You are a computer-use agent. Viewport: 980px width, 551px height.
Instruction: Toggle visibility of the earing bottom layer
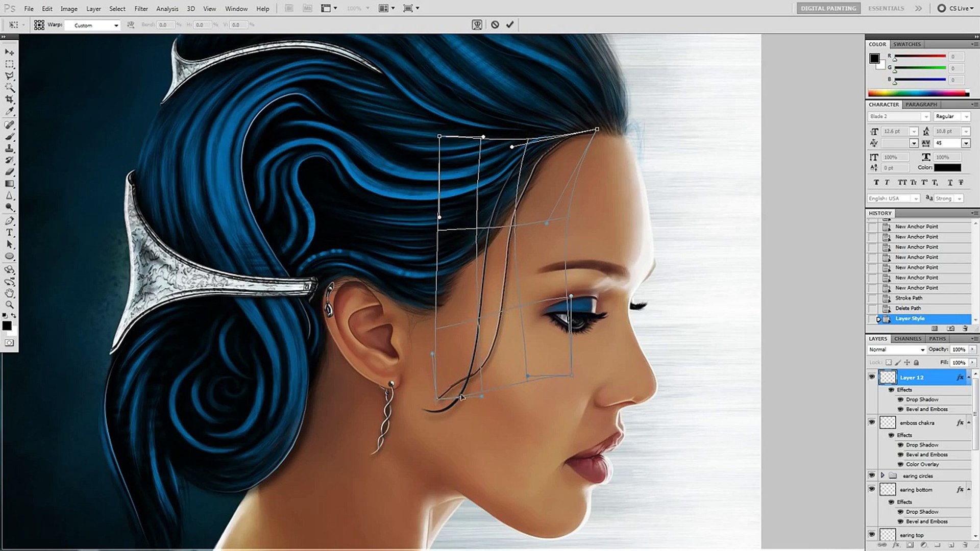click(872, 489)
